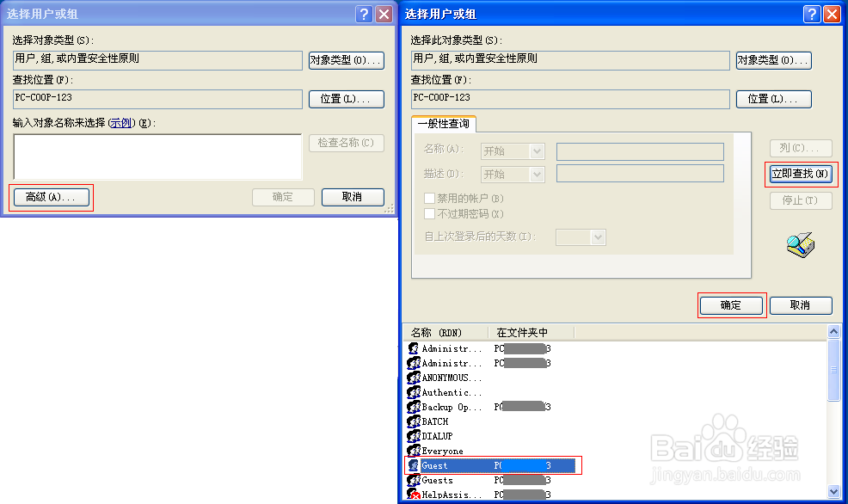This screenshot has height=504, width=848.
Task: Sort by the 名称 (RDN) column header
Action: (x=446, y=332)
